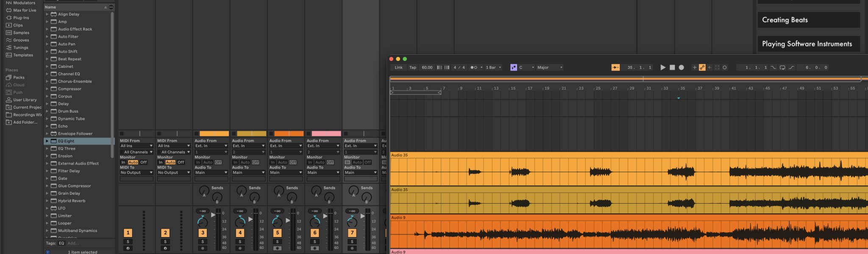This screenshot has height=254, width=868.
Task: Toggle the arrangement Loop switch icon
Action: (x=782, y=67)
